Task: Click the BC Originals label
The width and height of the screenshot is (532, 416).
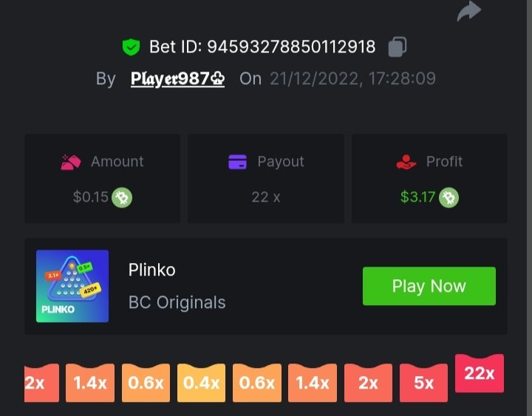Action: [x=177, y=302]
